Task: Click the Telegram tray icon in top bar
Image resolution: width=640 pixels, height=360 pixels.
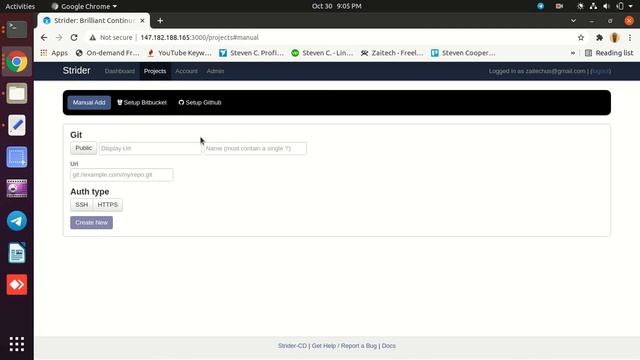Action: (540, 6)
